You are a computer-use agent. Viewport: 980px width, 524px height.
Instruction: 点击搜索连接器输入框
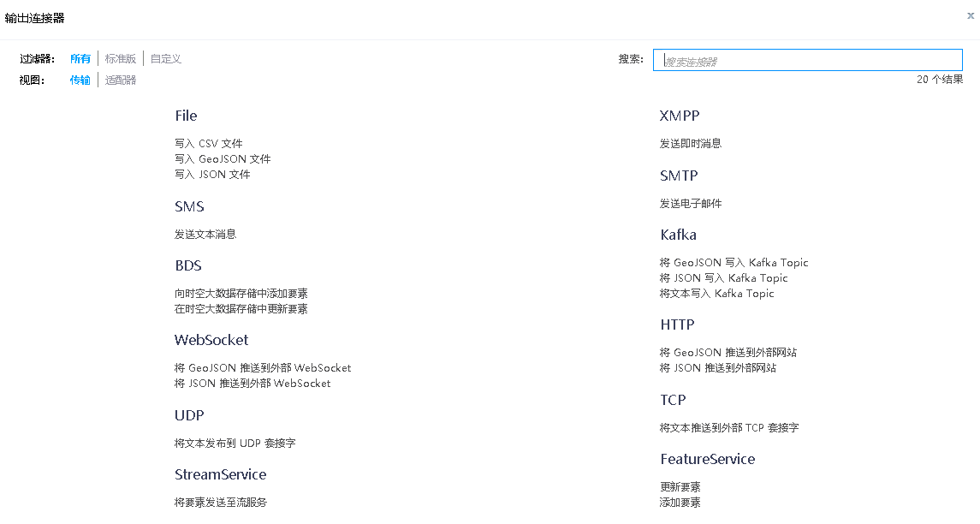pyautogui.click(x=807, y=59)
